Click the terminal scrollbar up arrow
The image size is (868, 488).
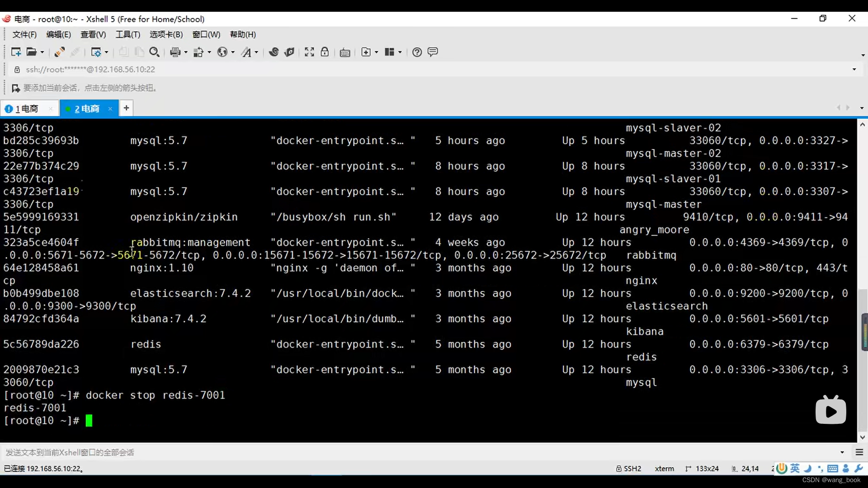(862, 124)
